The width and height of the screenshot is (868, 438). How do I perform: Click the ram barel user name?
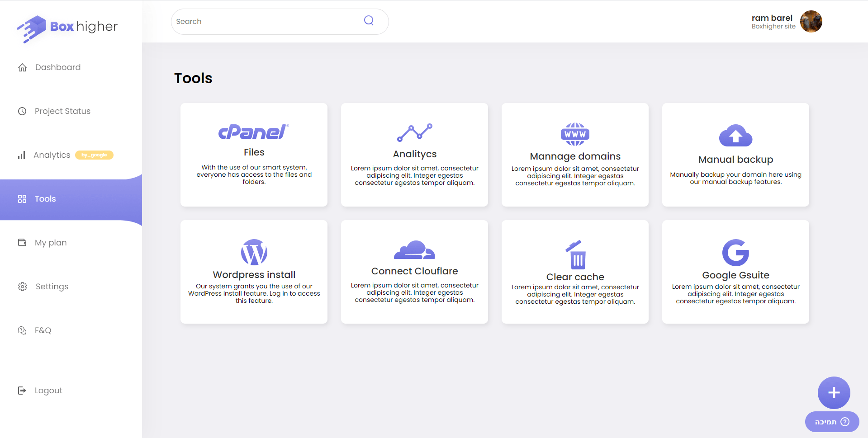(x=772, y=18)
